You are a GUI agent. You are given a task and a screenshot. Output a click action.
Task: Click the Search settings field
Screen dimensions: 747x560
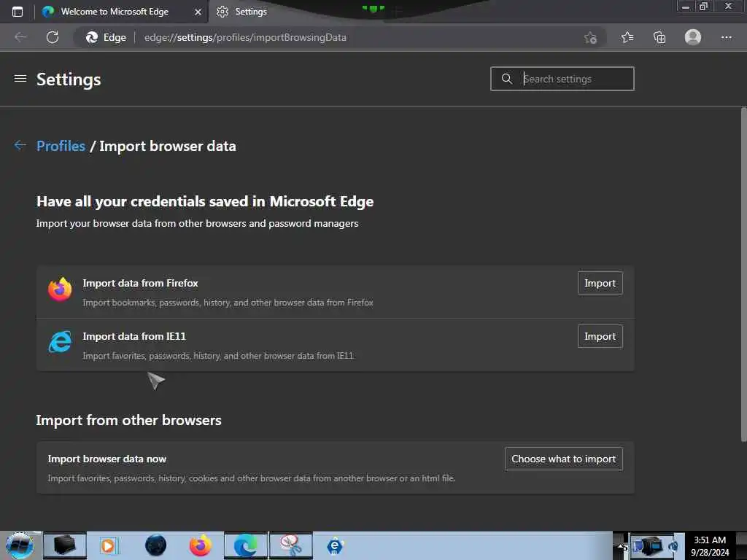coord(562,79)
